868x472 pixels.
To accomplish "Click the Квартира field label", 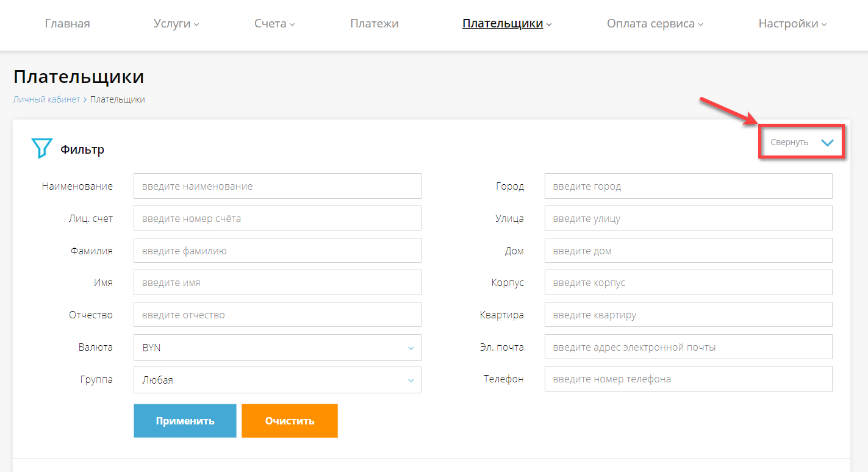I will [502, 315].
